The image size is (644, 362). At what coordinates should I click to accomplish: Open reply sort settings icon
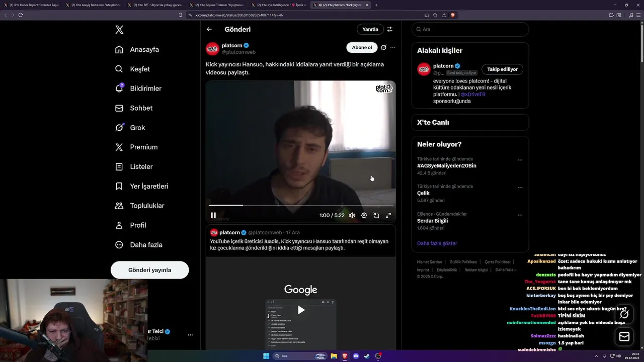pyautogui.click(x=390, y=29)
